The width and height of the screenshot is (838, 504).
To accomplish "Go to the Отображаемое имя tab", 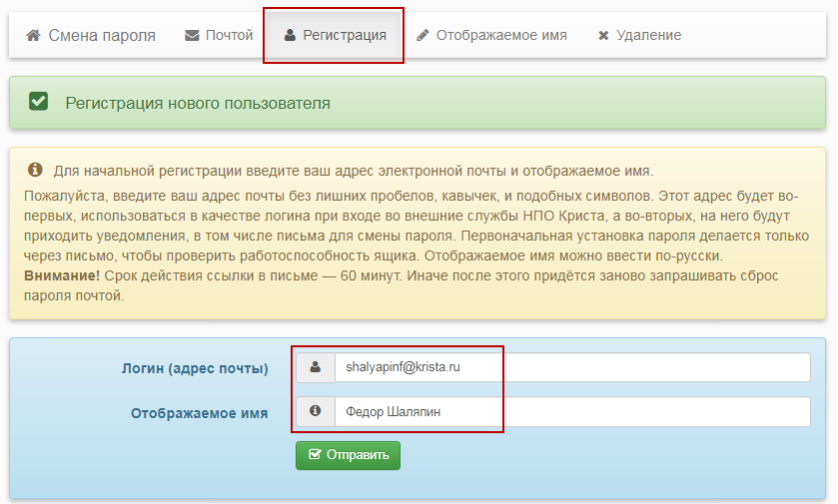I will point(491,35).
